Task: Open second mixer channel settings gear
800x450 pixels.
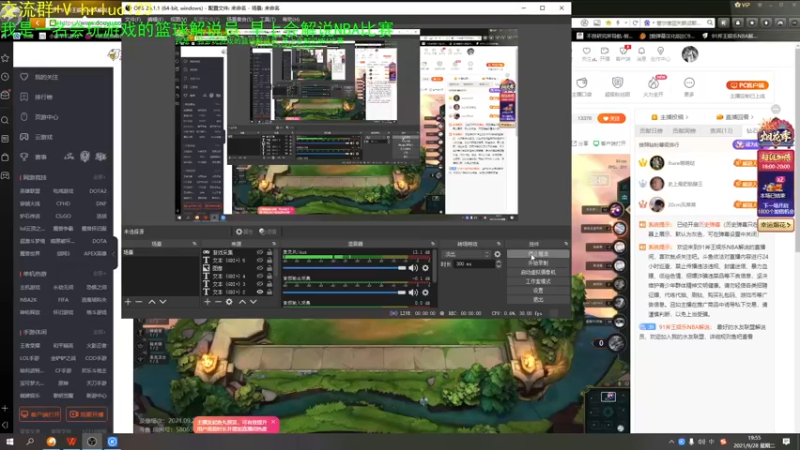Action: click(426, 292)
